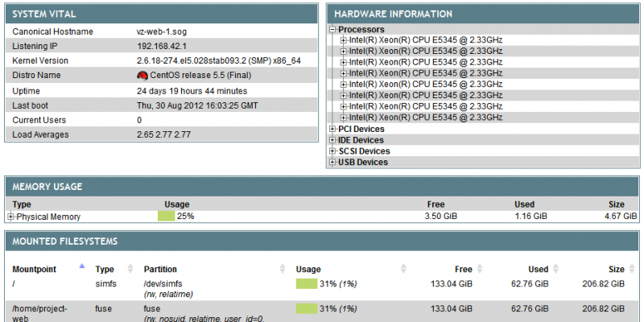Expand the Physical Memory row
Screen dimensions: 644x322
[11, 217]
